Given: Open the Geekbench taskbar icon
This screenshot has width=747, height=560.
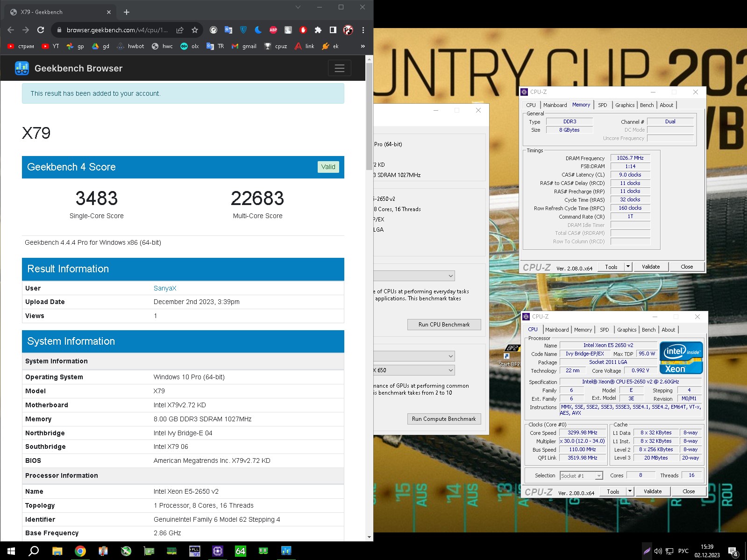Looking at the screenshot, I should pyautogui.click(x=286, y=551).
